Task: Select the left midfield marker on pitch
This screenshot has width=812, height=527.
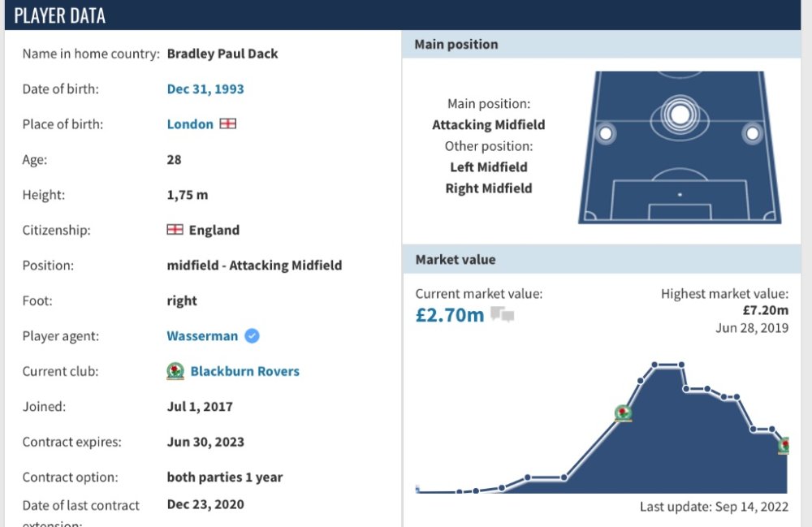Action: pyautogui.click(x=605, y=132)
